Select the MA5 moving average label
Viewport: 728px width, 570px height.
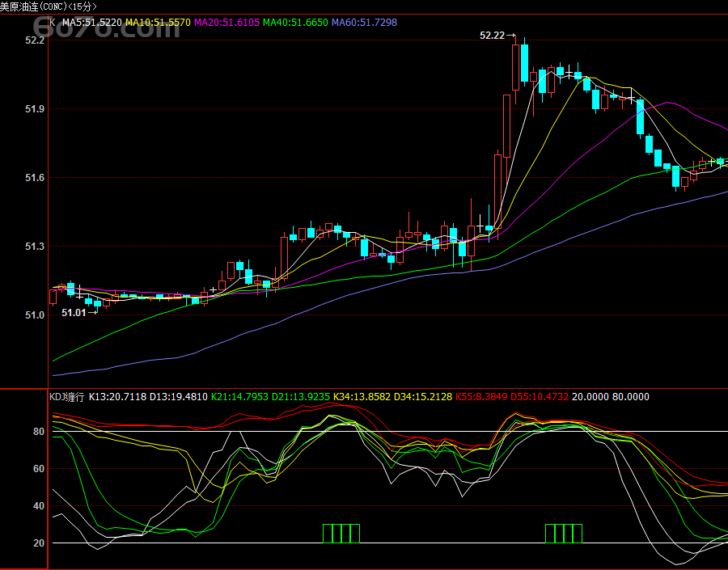(x=91, y=23)
